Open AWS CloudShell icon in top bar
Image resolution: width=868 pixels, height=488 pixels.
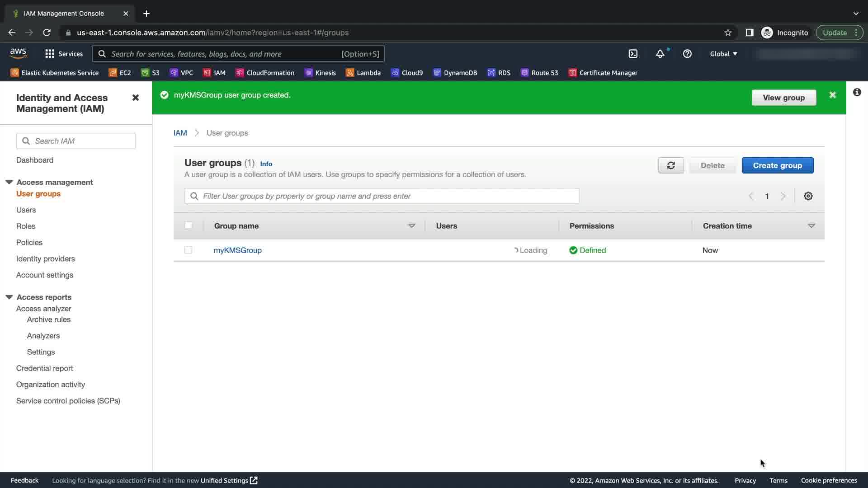(x=633, y=54)
